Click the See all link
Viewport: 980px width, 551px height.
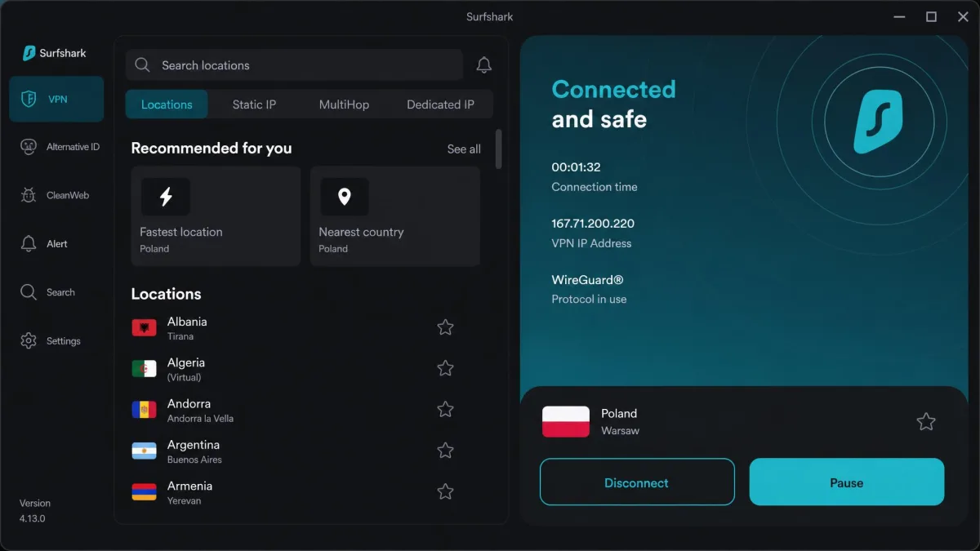464,149
